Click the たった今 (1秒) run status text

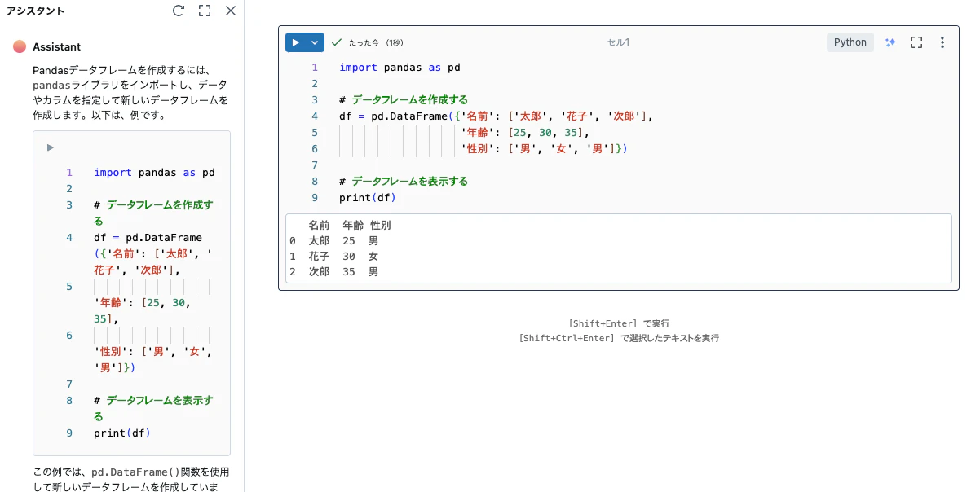376,42
